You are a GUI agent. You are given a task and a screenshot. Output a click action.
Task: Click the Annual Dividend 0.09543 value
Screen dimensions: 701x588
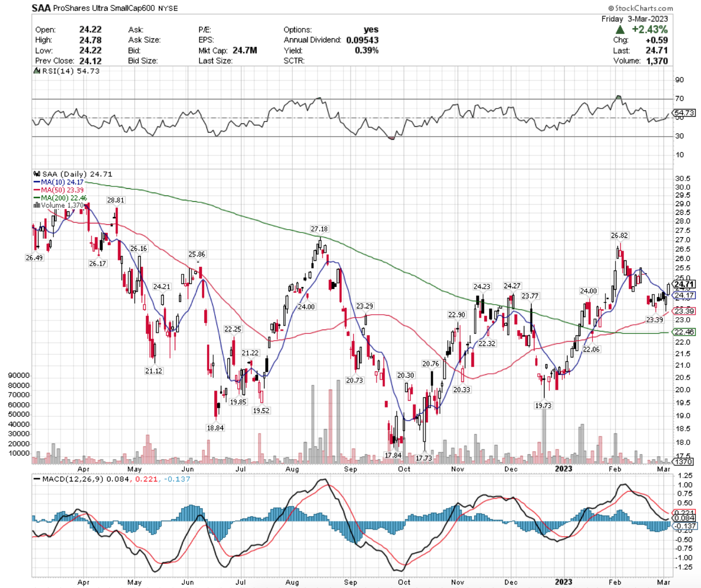(363, 40)
